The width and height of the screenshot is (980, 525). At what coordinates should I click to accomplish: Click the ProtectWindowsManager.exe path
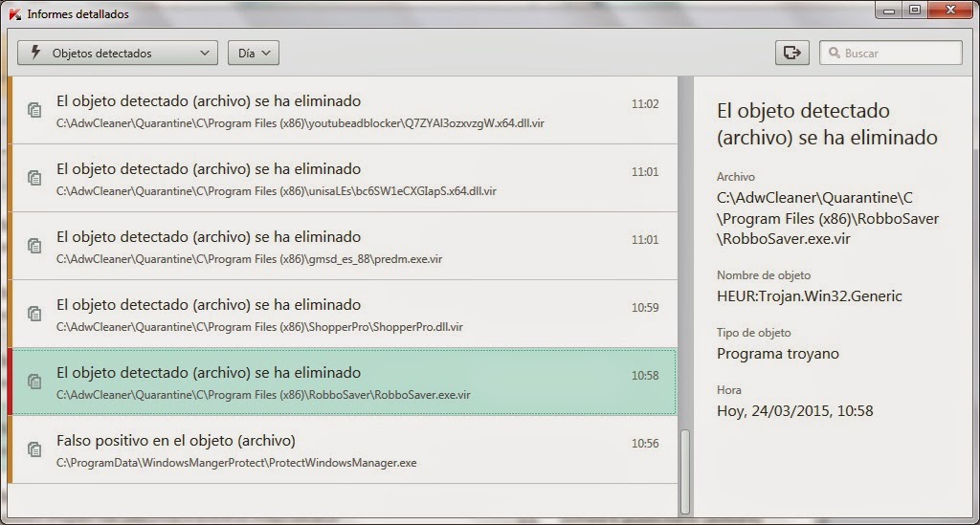(x=236, y=463)
